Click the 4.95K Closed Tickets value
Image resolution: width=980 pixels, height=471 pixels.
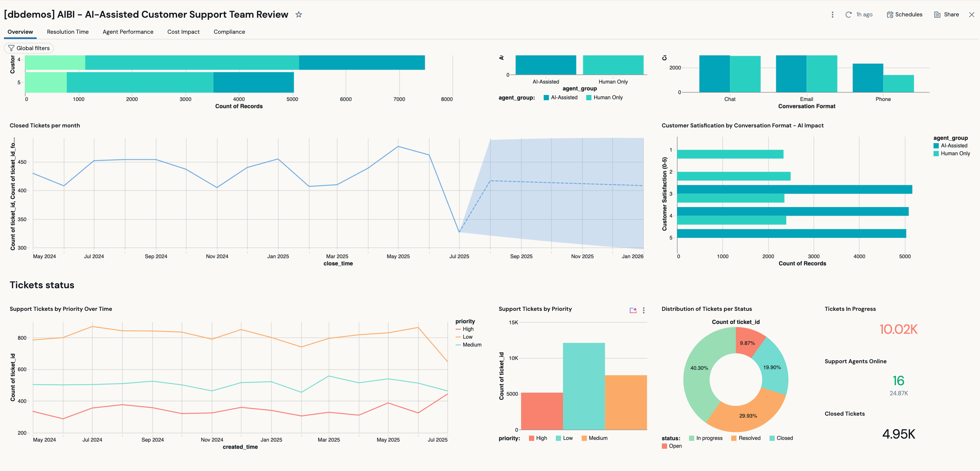coord(898,434)
